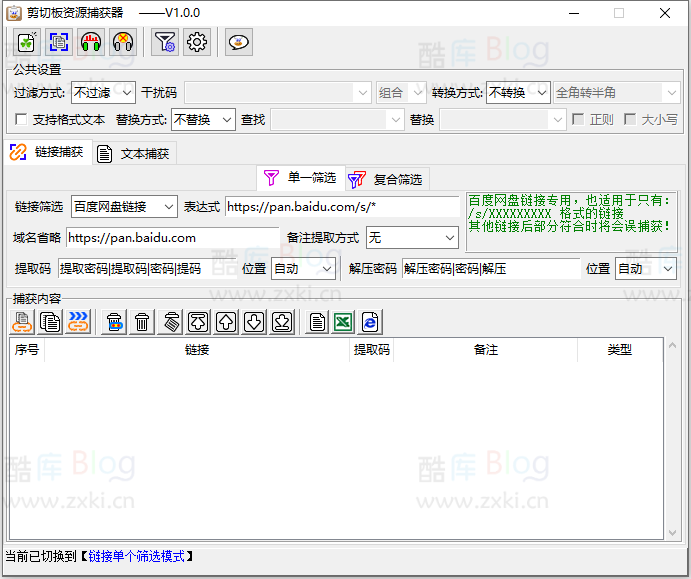This screenshot has width=691, height=579.
Task: Click the plain trash bin icon
Action: pyautogui.click(x=142, y=322)
